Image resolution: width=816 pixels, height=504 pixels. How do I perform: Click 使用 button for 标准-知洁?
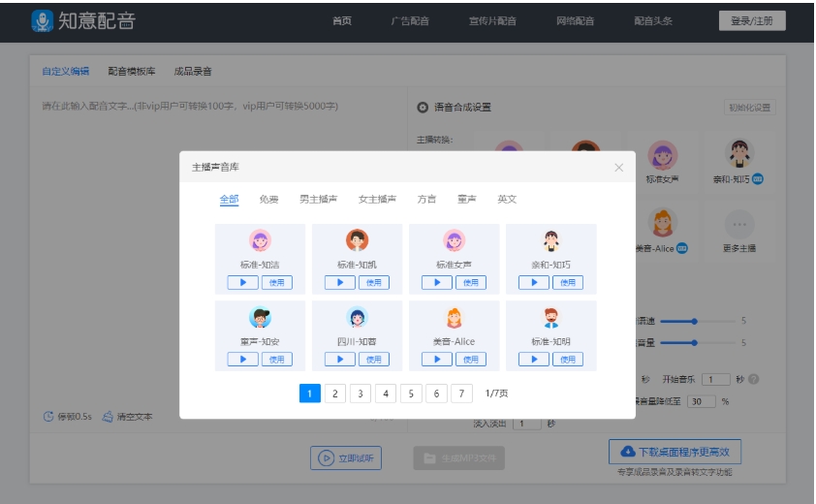coord(277,283)
